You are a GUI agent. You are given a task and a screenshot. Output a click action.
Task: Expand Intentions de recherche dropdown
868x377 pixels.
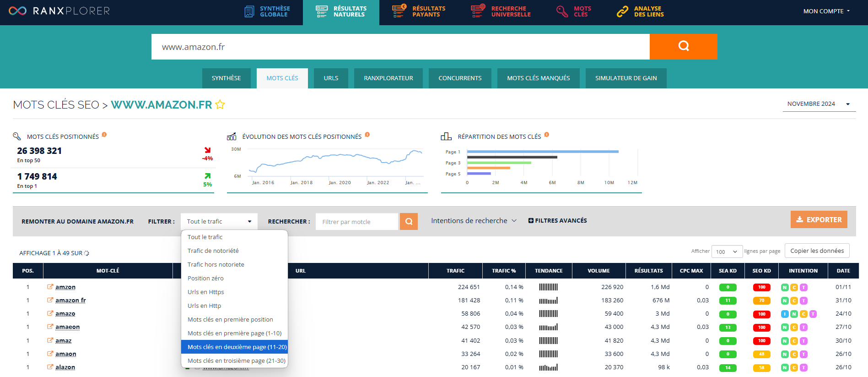474,221
